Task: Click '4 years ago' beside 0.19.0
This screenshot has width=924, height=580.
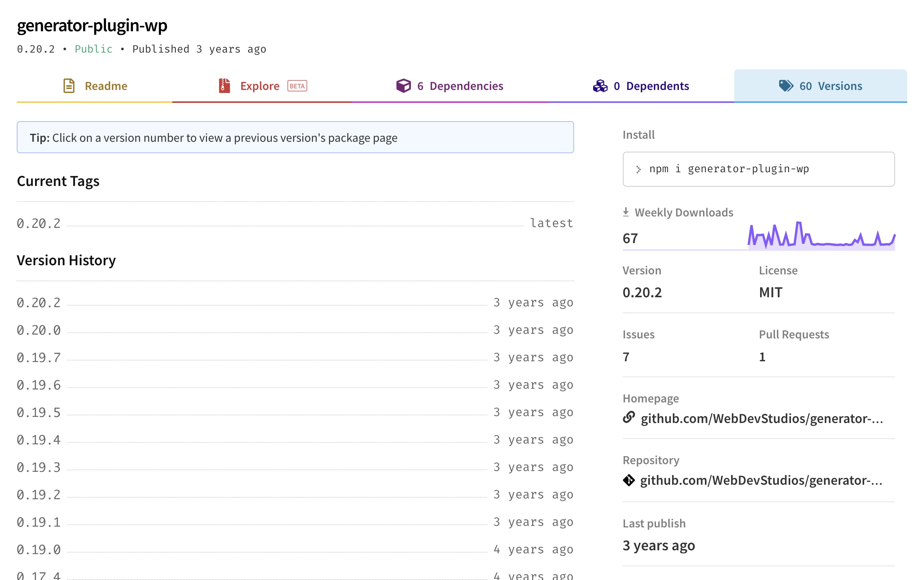Action: [533, 549]
